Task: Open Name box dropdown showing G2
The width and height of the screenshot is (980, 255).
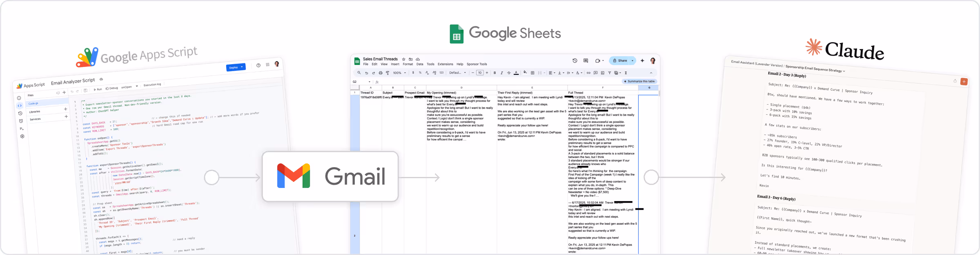Action: pos(370,82)
